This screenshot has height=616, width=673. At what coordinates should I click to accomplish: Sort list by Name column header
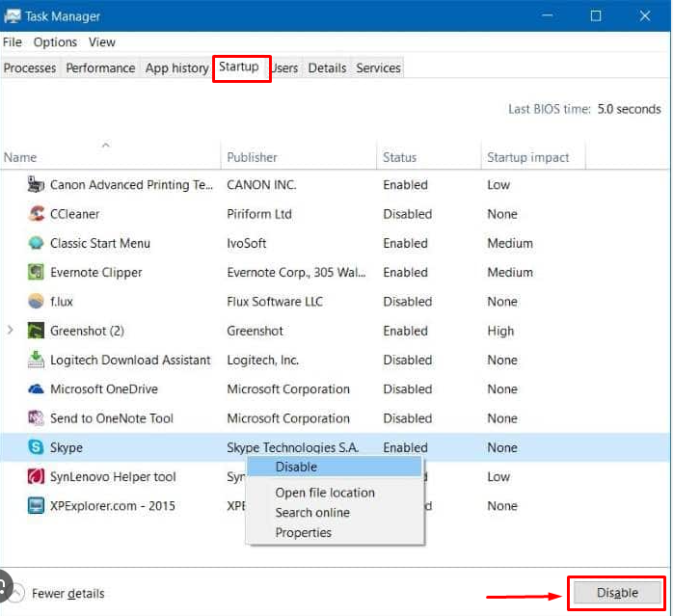(20, 157)
